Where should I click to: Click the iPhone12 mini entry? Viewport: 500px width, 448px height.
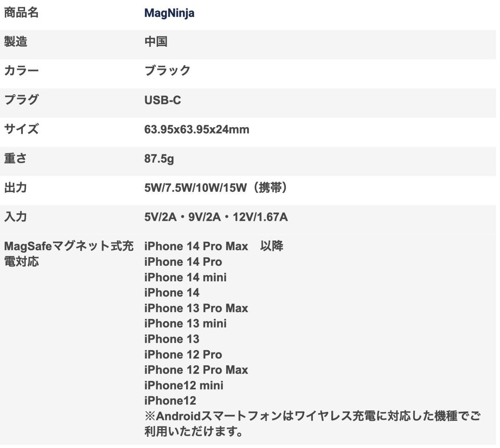pyautogui.click(x=184, y=386)
